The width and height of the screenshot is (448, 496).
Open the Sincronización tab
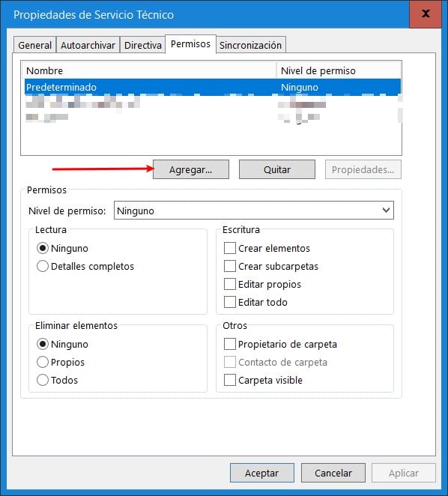pos(250,45)
